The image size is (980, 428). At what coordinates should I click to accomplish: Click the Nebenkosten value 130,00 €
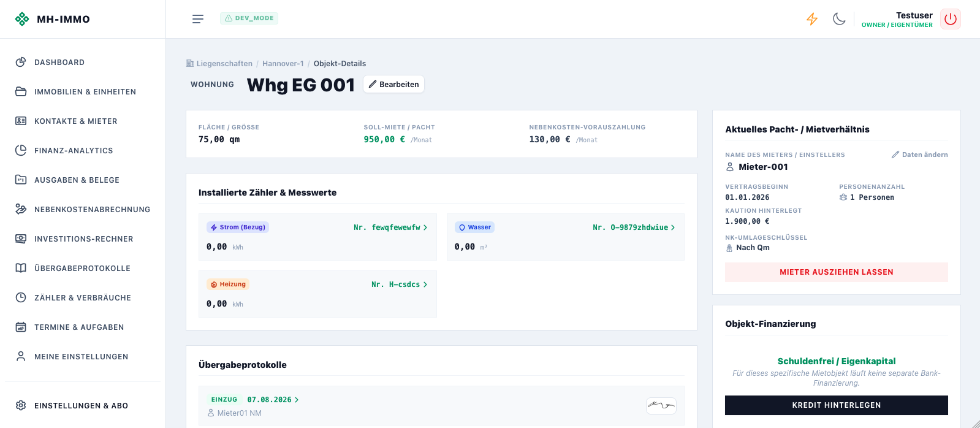(550, 140)
